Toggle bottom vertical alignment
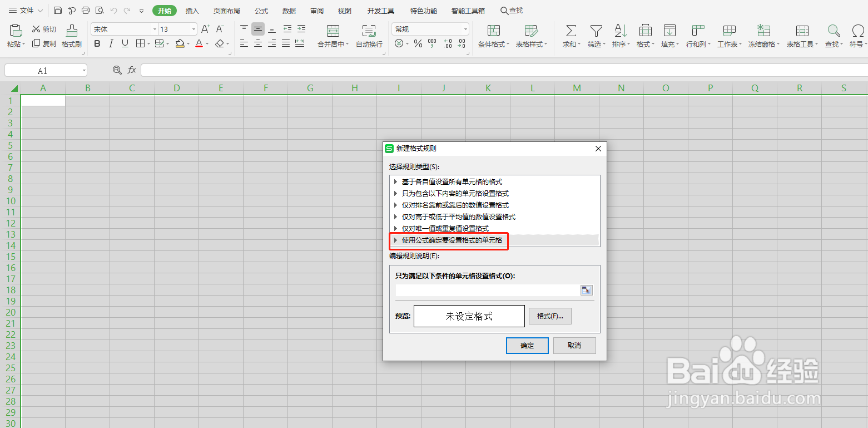The height and width of the screenshot is (428, 868). coord(272,29)
